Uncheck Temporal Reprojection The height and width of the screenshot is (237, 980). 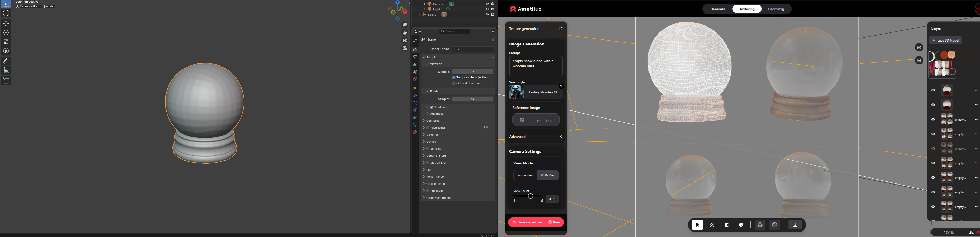(454, 78)
